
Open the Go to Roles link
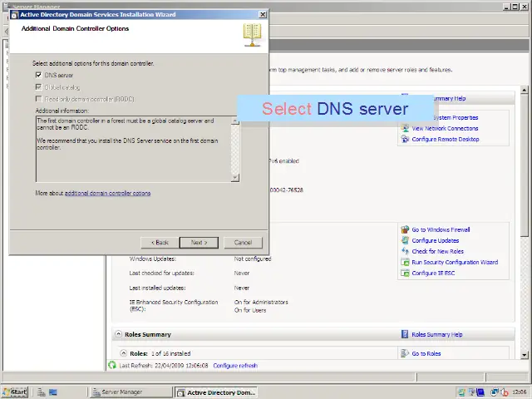426,353
